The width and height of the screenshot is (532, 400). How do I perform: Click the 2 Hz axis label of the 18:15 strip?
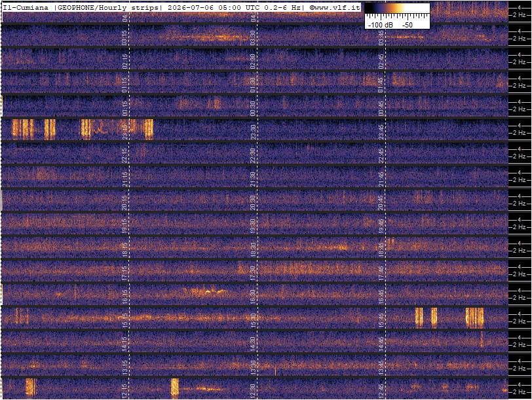click(520, 251)
